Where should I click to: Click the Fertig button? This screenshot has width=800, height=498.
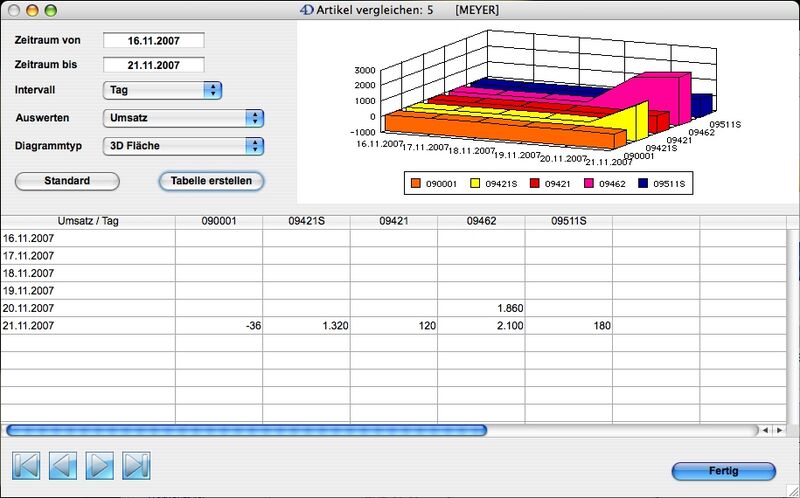[723, 471]
